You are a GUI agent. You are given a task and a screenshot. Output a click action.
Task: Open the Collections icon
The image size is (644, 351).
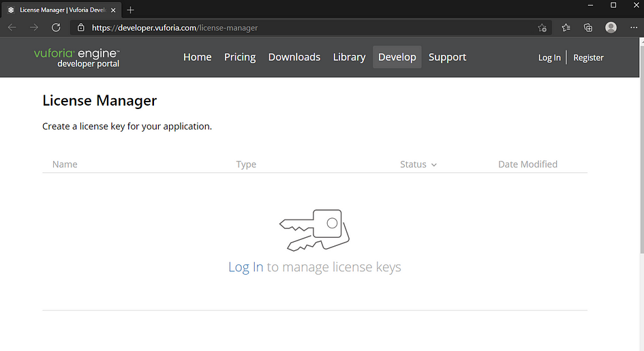(x=588, y=27)
